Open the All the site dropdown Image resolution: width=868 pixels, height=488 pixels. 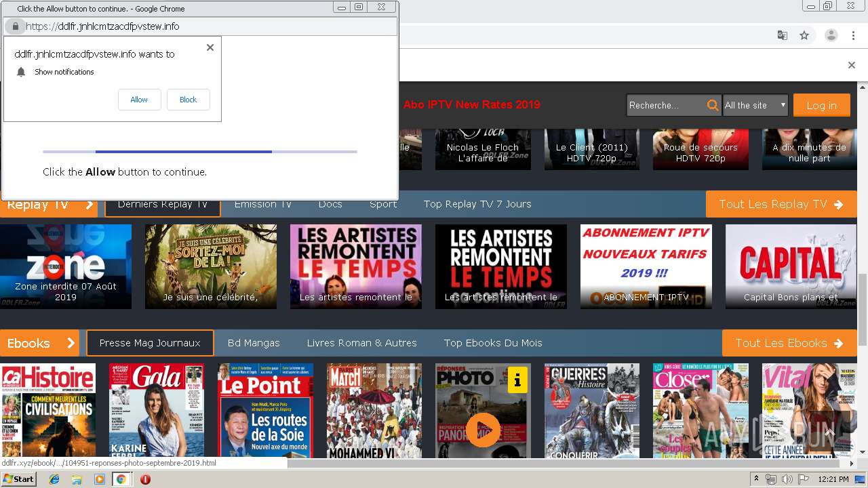755,105
